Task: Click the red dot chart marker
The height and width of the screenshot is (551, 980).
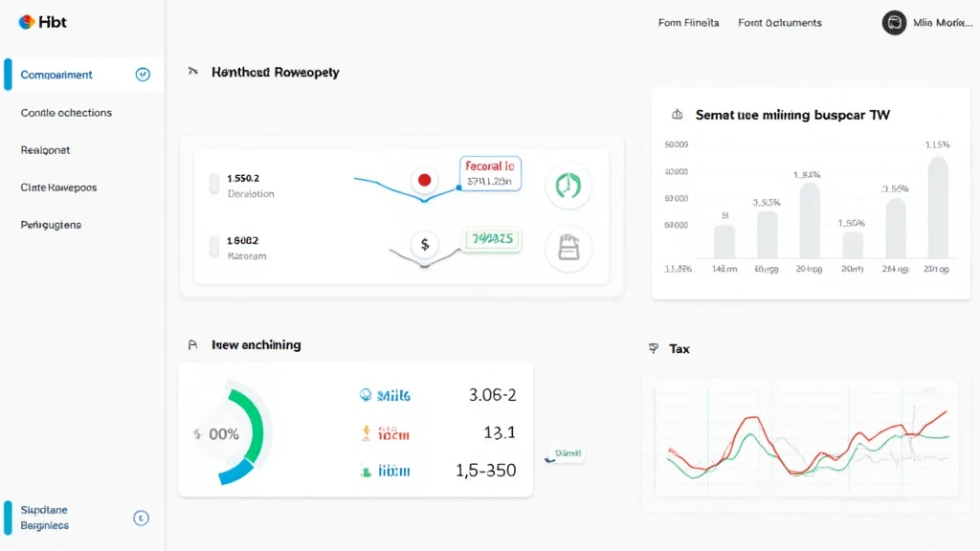Action: 423,180
